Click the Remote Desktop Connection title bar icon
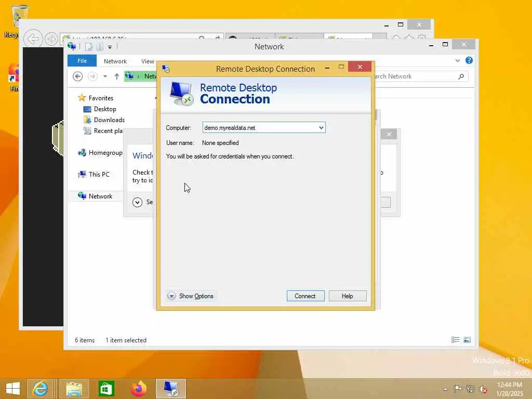 tap(166, 69)
